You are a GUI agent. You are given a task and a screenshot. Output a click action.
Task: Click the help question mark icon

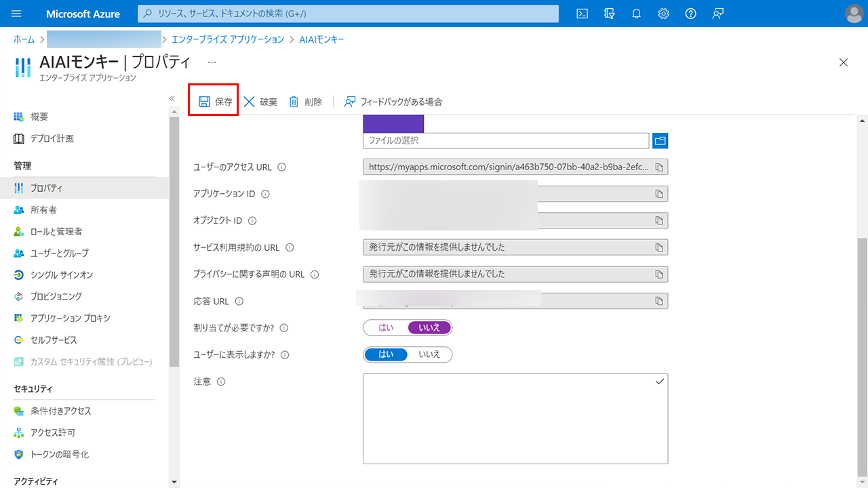point(690,14)
